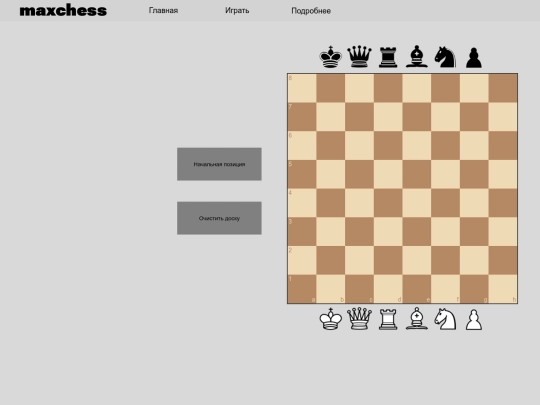Click square e1 on the chessboard
The width and height of the screenshot is (540, 405).
(x=417, y=289)
